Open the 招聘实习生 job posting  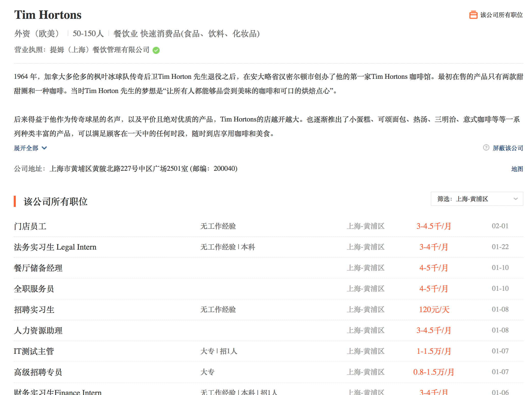click(x=34, y=310)
